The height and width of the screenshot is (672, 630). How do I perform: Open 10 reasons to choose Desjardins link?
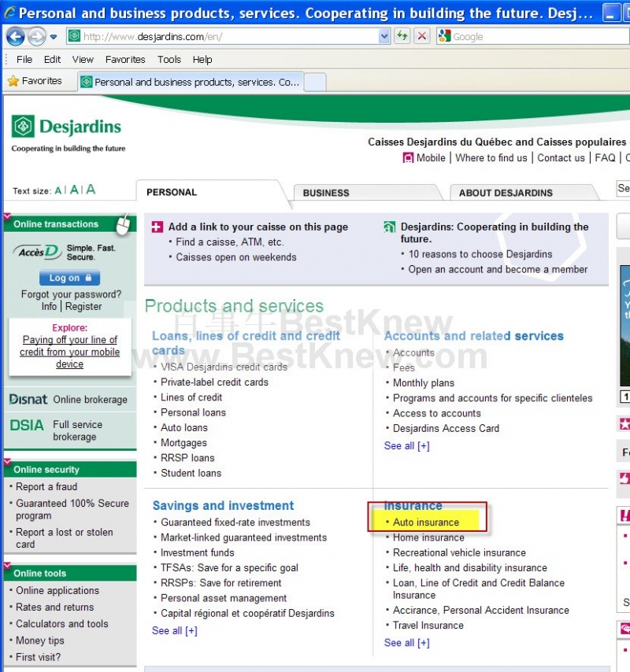pos(480,254)
